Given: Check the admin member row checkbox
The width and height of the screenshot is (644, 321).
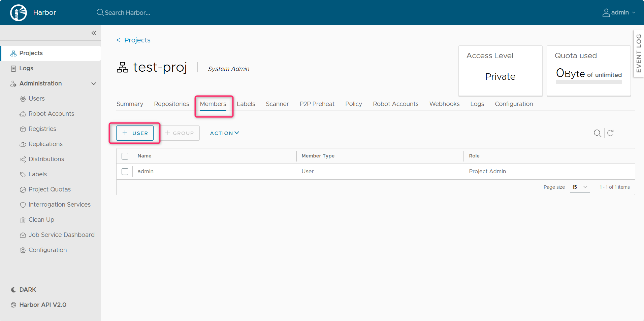Looking at the screenshot, I should 125,172.
